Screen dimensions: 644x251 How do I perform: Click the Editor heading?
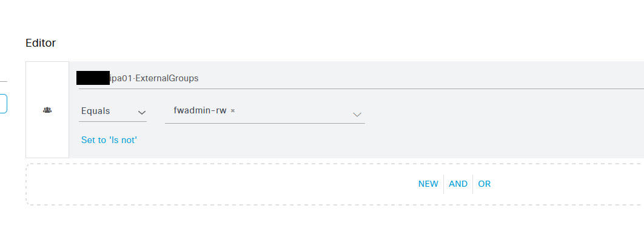pyautogui.click(x=41, y=42)
